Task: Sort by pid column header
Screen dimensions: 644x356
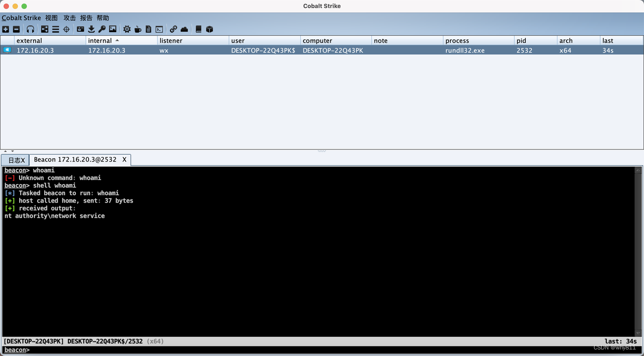Action: pyautogui.click(x=536, y=40)
